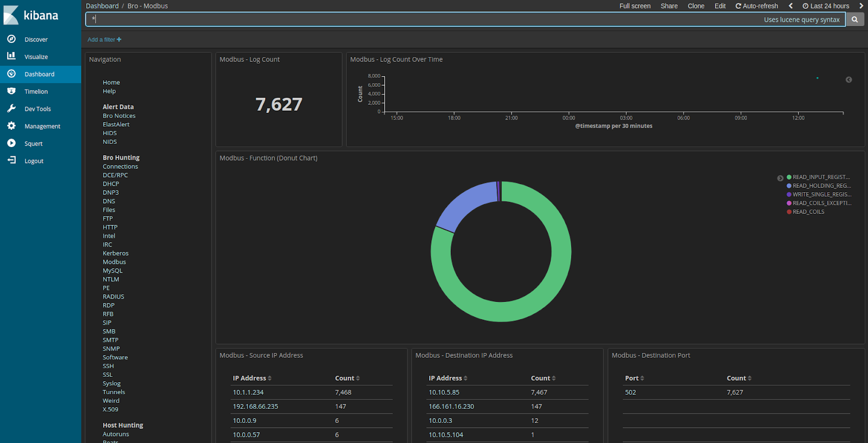Open Bro Notices link
The image size is (868, 443).
pos(119,116)
